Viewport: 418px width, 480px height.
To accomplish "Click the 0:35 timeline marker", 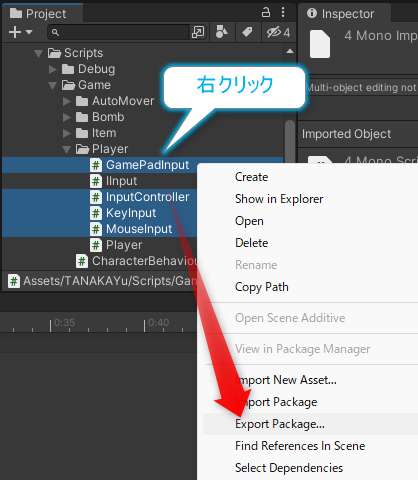I will pos(64,322).
